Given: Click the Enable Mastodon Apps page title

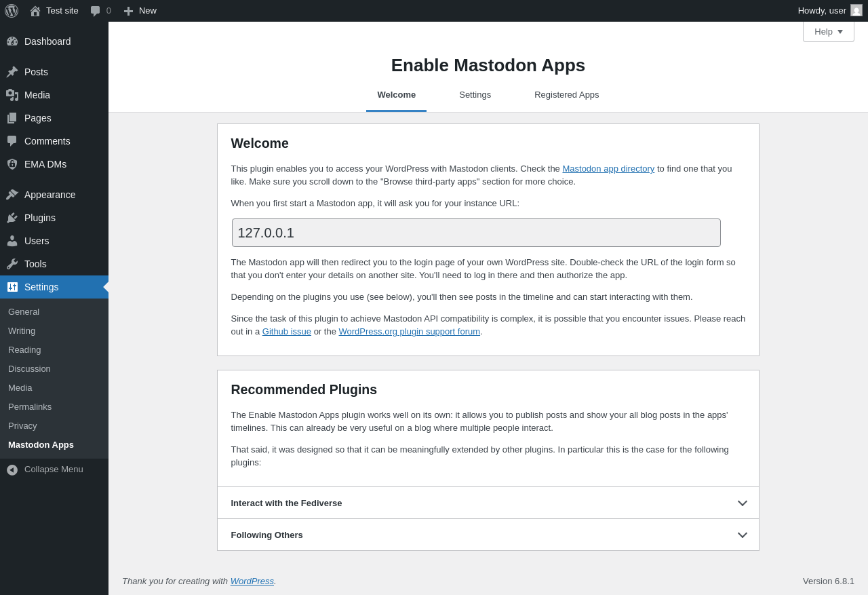Looking at the screenshot, I should tap(488, 65).
